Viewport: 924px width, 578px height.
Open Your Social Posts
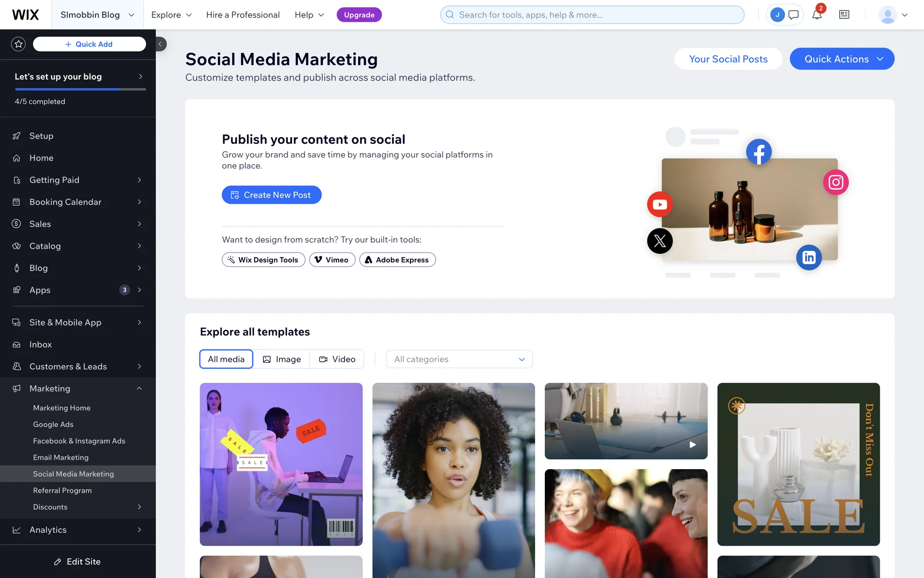coord(728,59)
